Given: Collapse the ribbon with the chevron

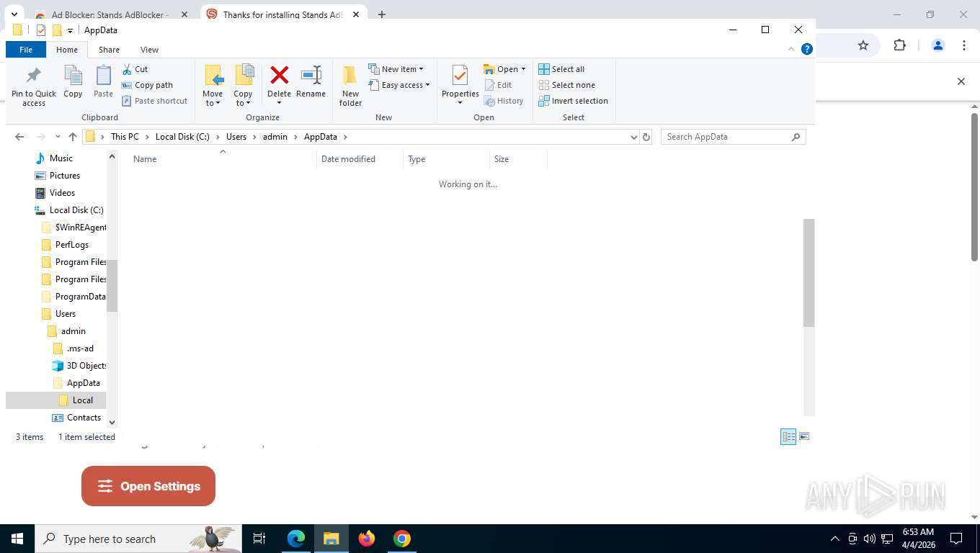Looking at the screenshot, I should (x=791, y=50).
